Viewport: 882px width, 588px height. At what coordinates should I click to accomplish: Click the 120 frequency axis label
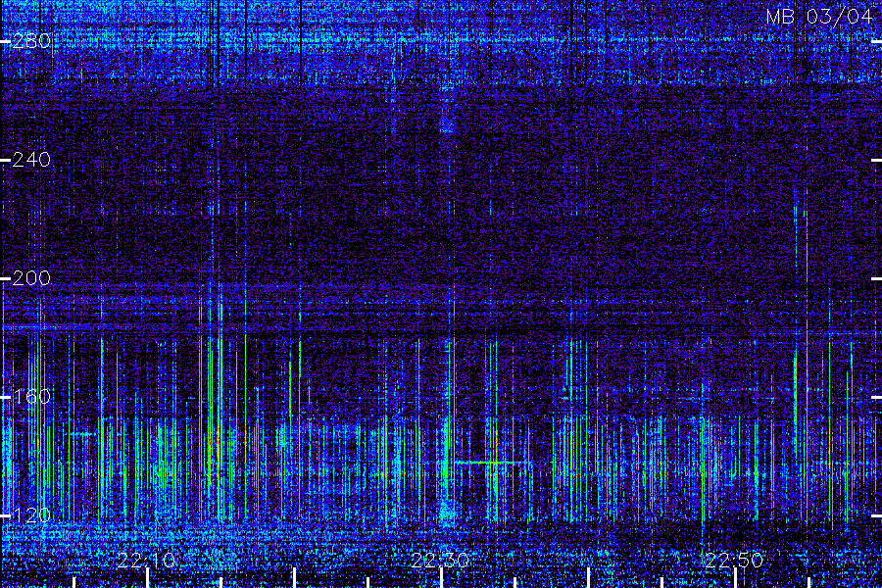31,515
